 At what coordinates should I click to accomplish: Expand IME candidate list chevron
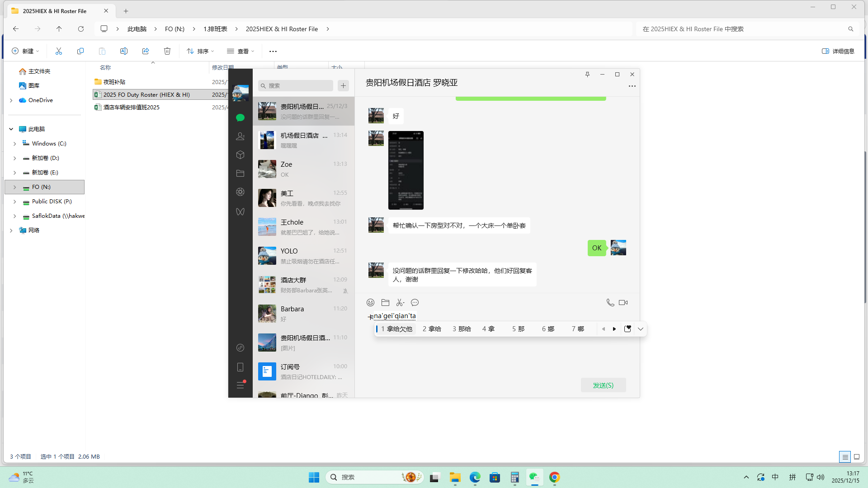641,329
